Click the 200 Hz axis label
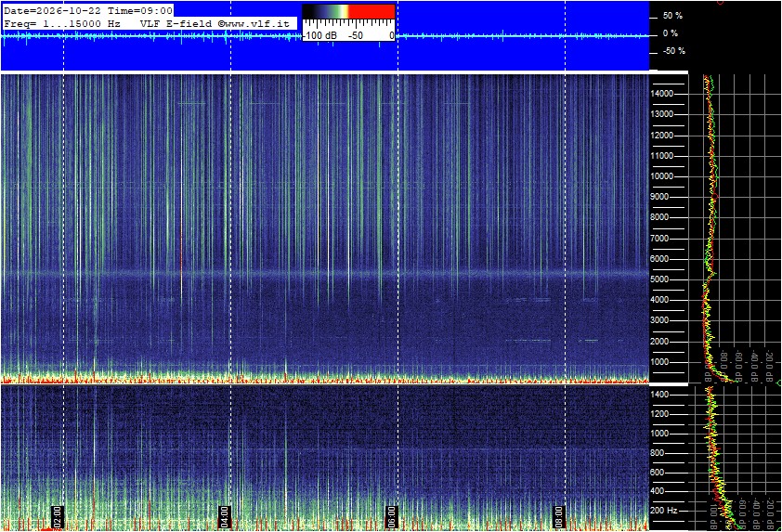The height and width of the screenshot is (532, 782). pyautogui.click(x=664, y=511)
